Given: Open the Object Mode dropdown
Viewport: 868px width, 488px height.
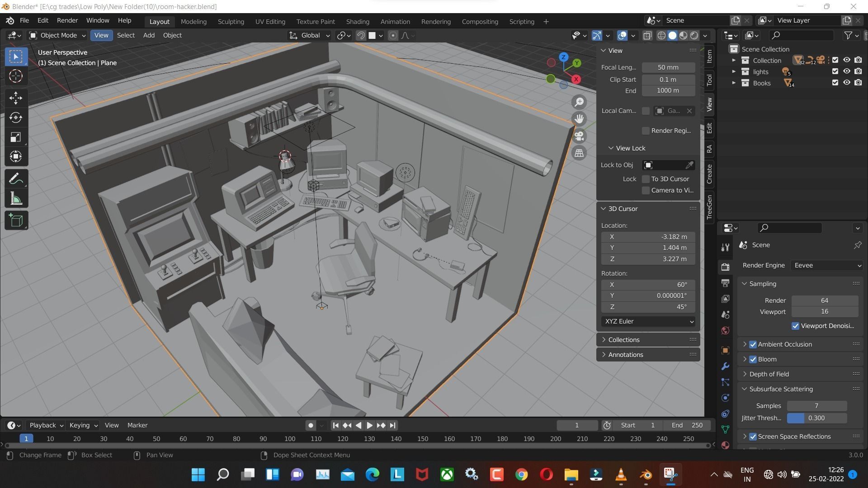Looking at the screenshot, I should coord(57,35).
